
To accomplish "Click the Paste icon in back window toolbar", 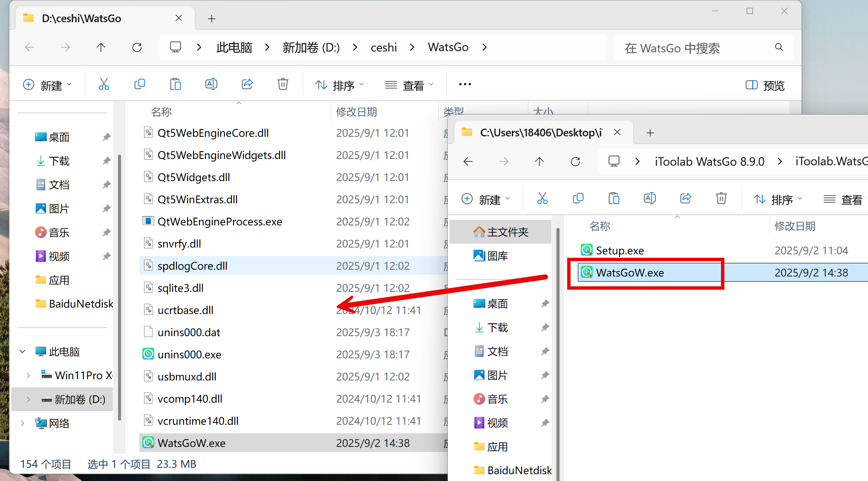I will click(x=175, y=84).
